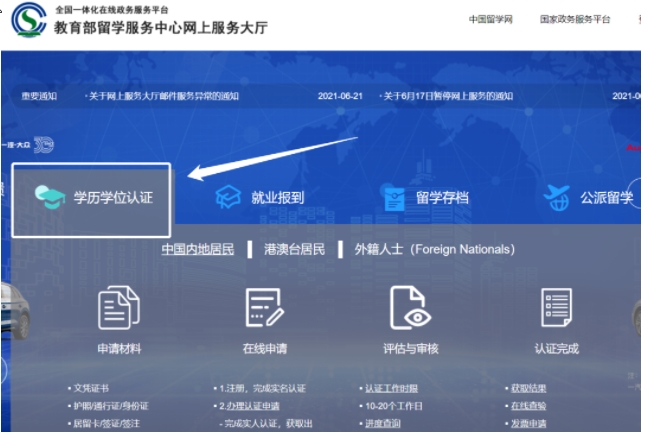Click the 居留卡/签证/签注 list item
Screen dimensions: 646x433
click(106, 424)
